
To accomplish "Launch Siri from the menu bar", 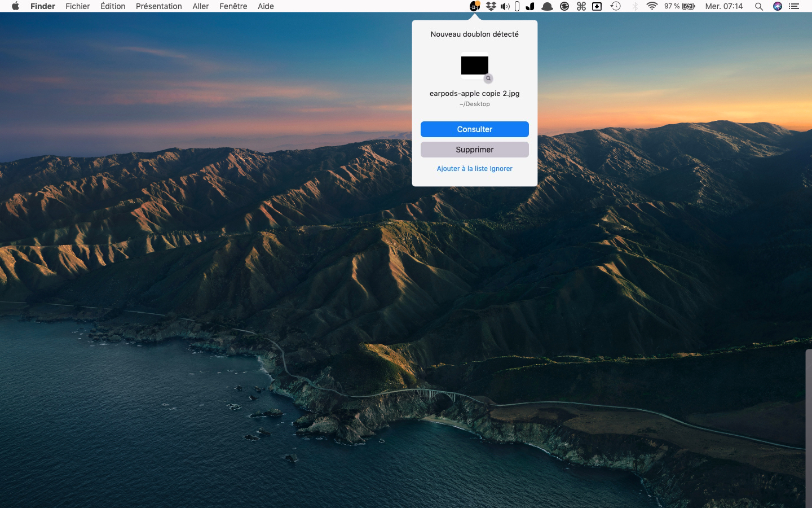I will coord(778,6).
